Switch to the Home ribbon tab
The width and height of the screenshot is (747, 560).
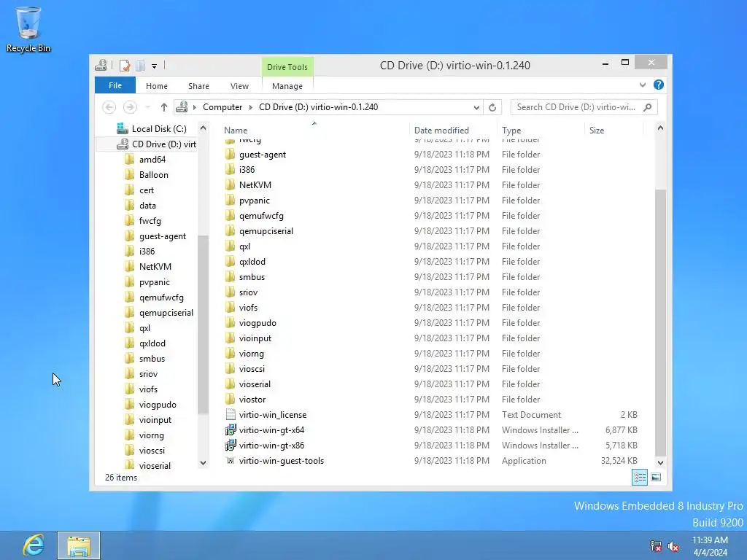tap(157, 86)
